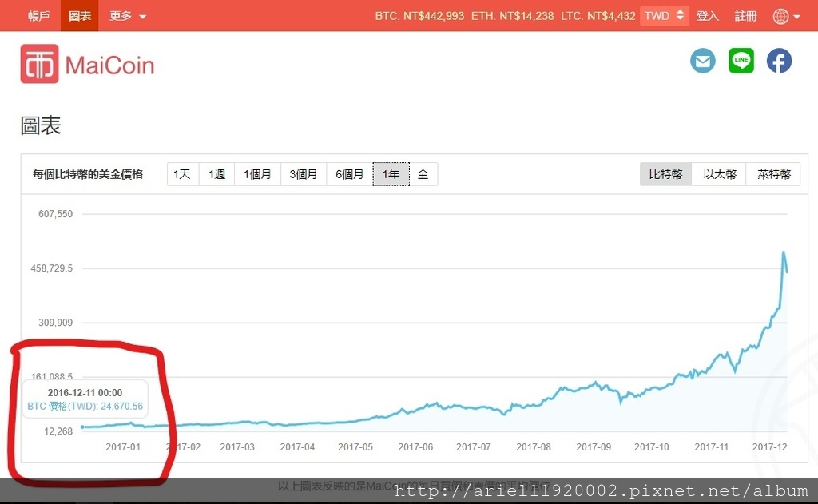Click the BTC: NT$442,993 price
Image resolution: width=818 pixels, height=504 pixels.
pos(419,16)
